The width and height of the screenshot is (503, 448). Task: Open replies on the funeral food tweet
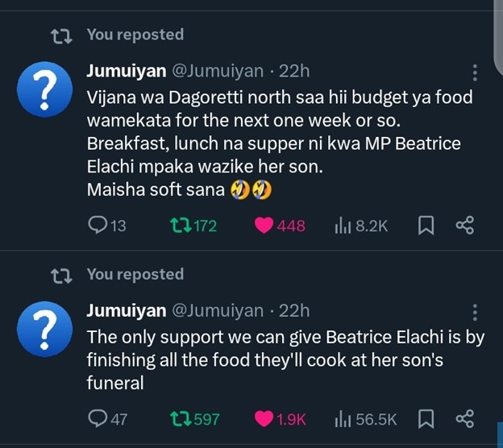[98, 419]
